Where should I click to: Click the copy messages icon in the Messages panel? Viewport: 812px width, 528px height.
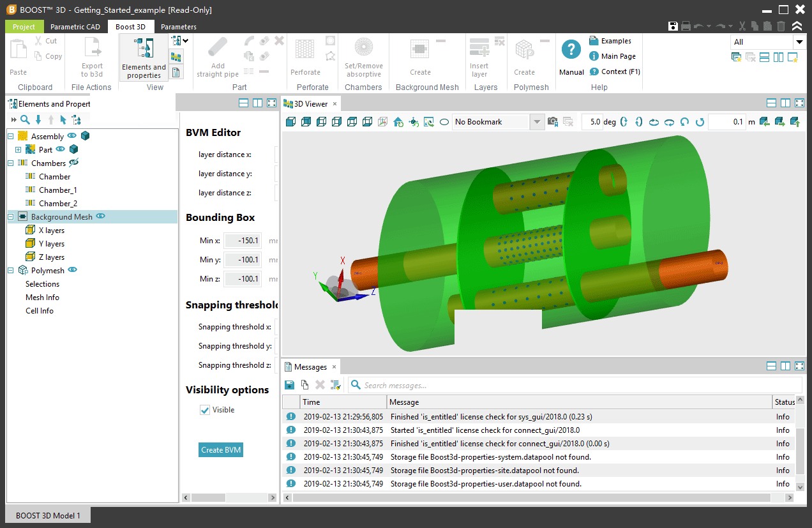point(304,384)
